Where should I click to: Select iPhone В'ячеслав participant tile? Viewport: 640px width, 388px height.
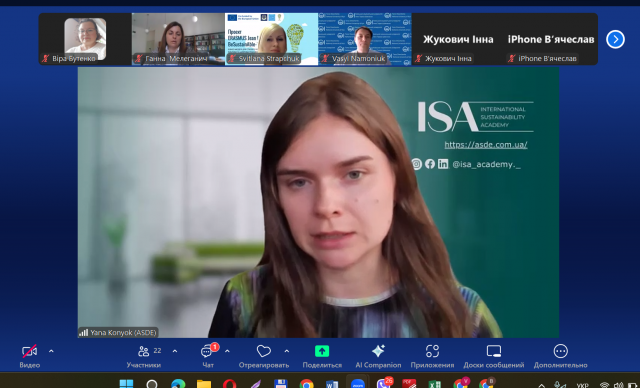tap(551, 39)
